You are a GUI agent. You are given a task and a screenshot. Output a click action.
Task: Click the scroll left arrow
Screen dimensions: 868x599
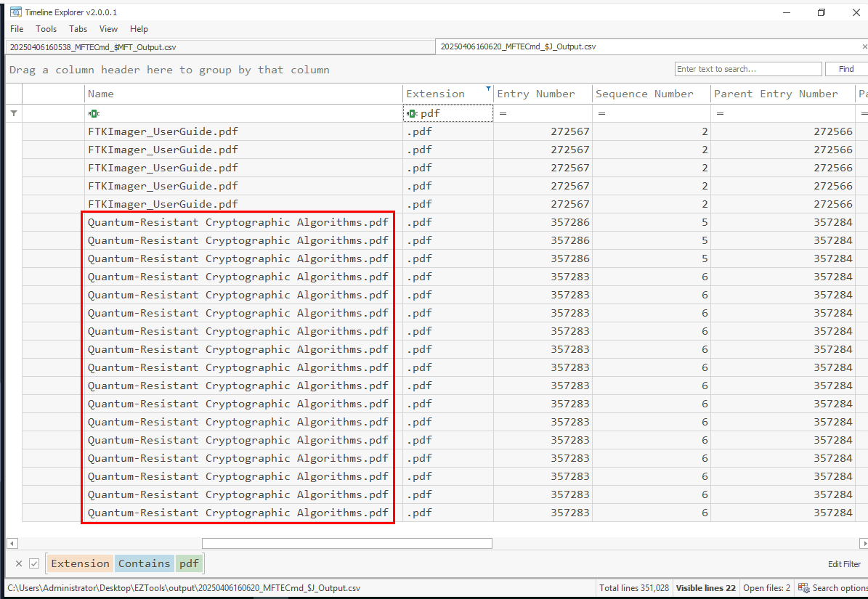(x=11, y=543)
